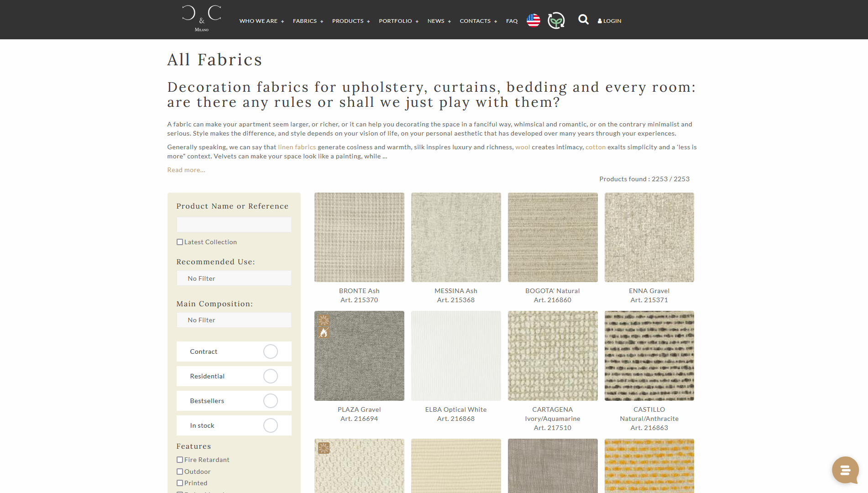The width and height of the screenshot is (868, 493).
Task: Open the ELBA Optical White swatch
Action: click(456, 356)
